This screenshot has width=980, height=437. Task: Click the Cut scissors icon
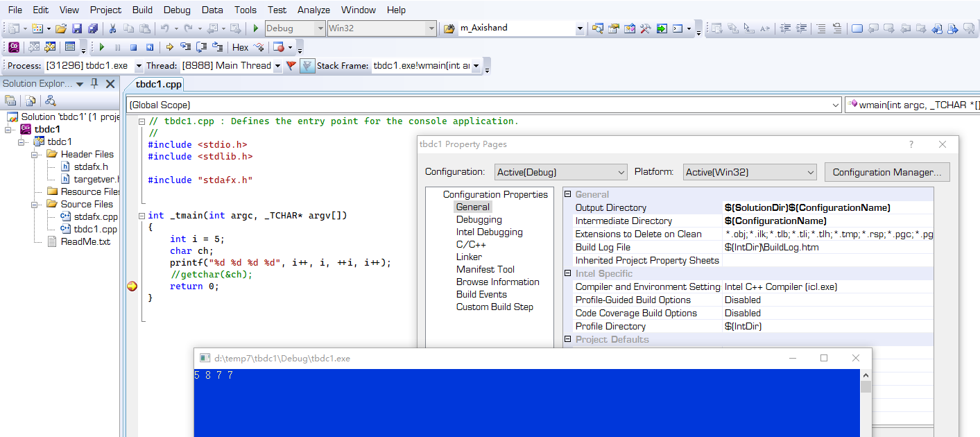coord(112,28)
